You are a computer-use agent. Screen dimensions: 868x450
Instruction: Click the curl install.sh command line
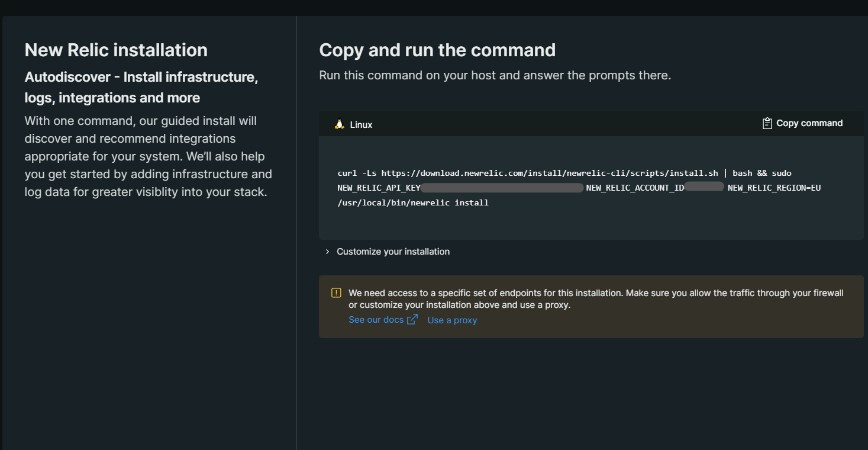(x=564, y=173)
